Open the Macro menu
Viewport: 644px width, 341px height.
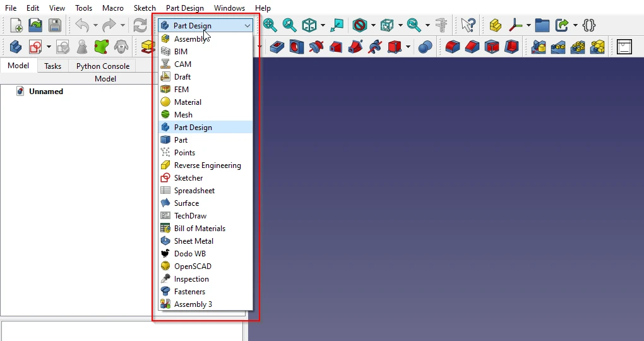(112, 8)
